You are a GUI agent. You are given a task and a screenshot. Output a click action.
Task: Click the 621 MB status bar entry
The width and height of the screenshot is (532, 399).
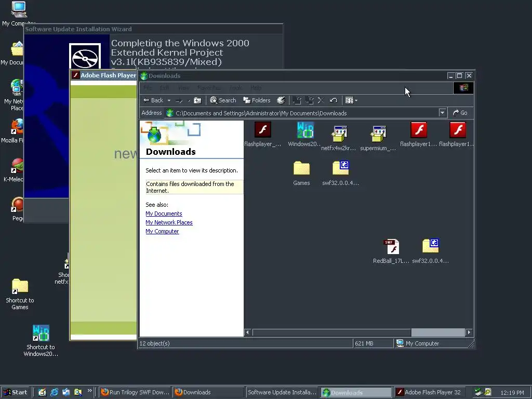coord(364,343)
